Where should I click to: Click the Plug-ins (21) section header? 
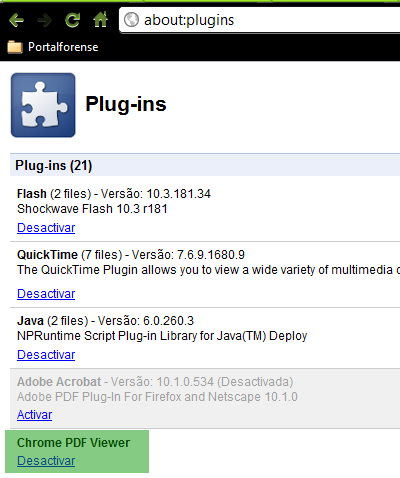[205, 165]
